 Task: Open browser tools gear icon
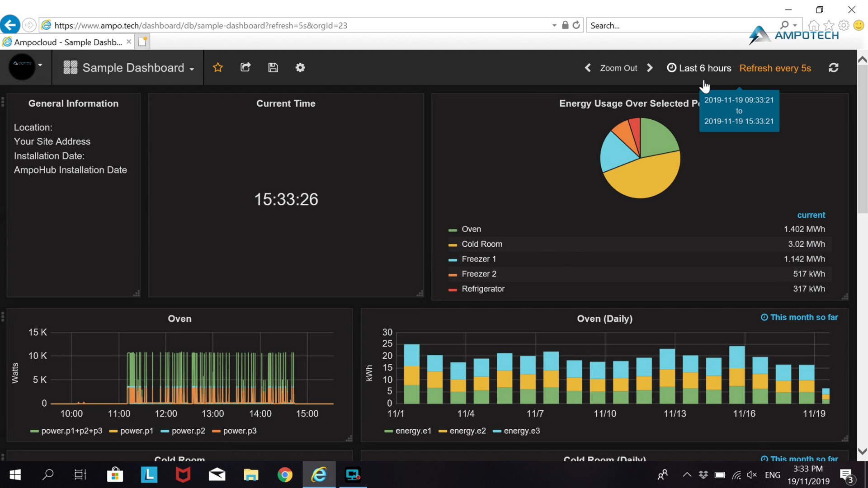[844, 26]
